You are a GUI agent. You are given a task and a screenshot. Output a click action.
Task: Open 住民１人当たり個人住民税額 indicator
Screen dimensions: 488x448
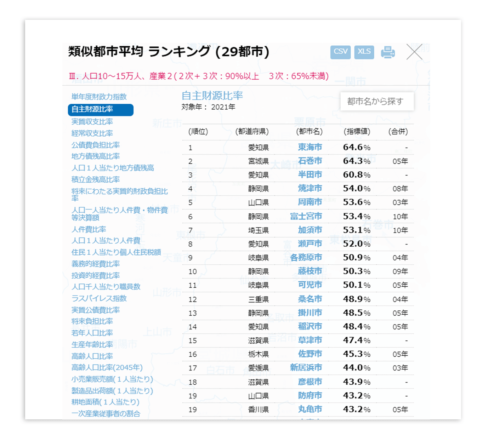point(116,253)
